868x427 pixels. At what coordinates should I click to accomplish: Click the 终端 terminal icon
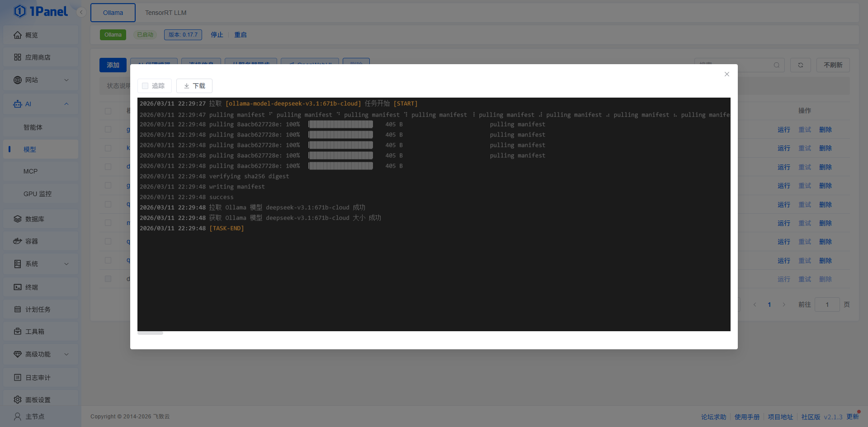18,287
